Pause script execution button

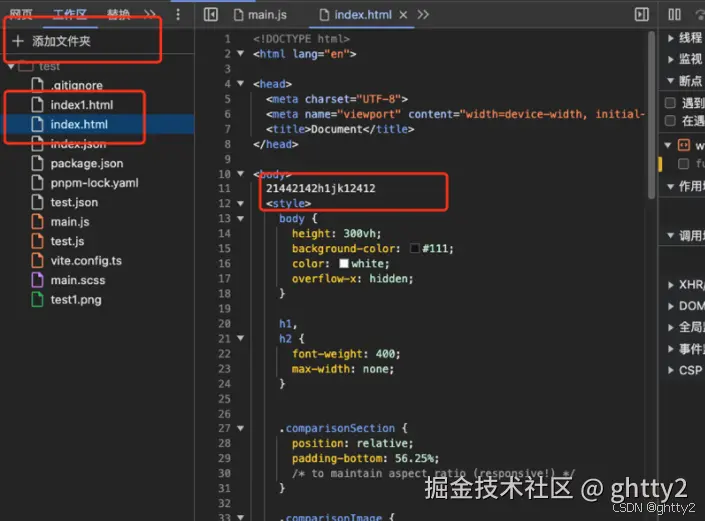click(674, 15)
